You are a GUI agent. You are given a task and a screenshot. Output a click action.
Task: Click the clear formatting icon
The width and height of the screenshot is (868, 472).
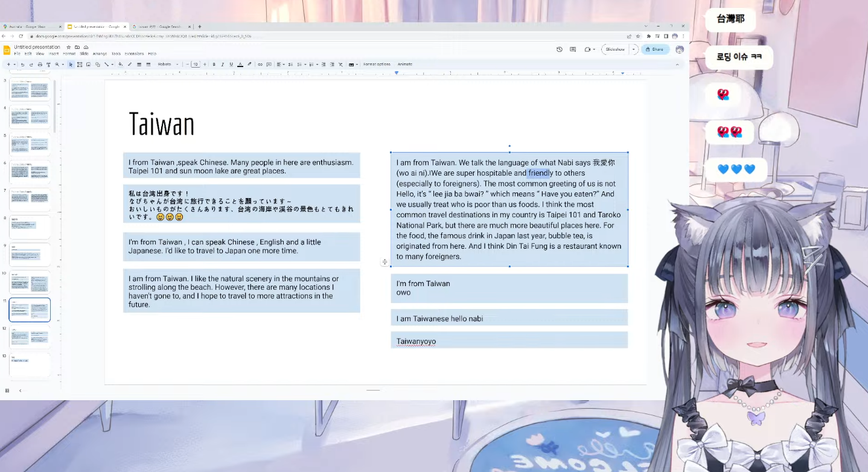340,64
